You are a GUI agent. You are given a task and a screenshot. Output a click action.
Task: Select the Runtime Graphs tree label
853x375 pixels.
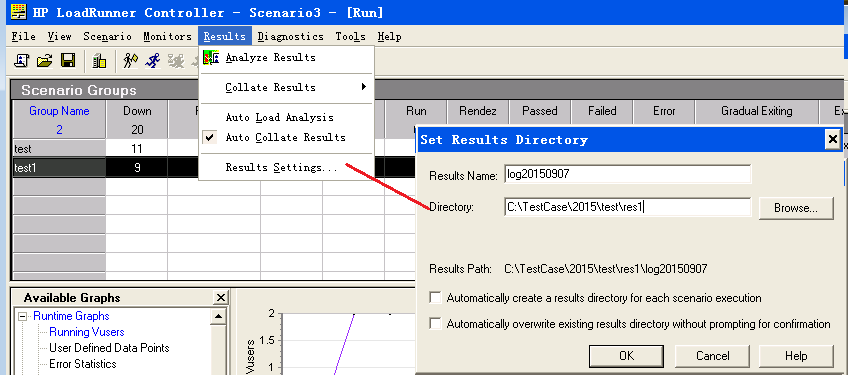pyautogui.click(x=71, y=316)
